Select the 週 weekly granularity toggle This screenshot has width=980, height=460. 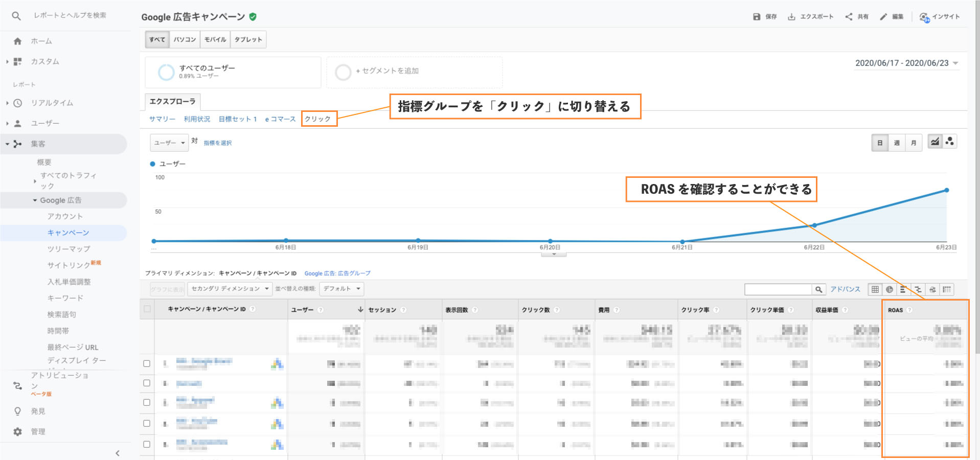[897, 143]
